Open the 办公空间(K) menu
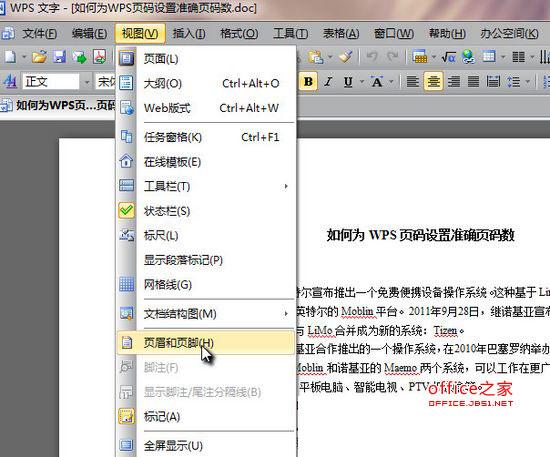This screenshot has height=457, width=550. (509, 34)
